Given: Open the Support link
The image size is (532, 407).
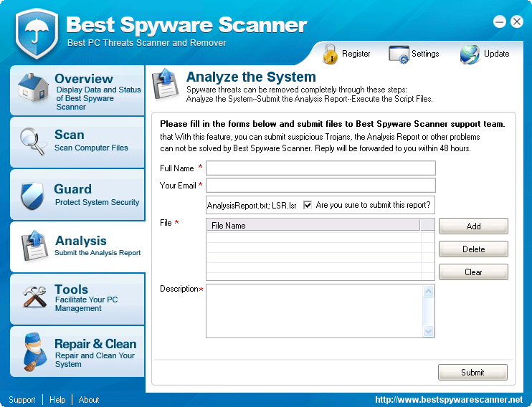Looking at the screenshot, I should coord(22,400).
